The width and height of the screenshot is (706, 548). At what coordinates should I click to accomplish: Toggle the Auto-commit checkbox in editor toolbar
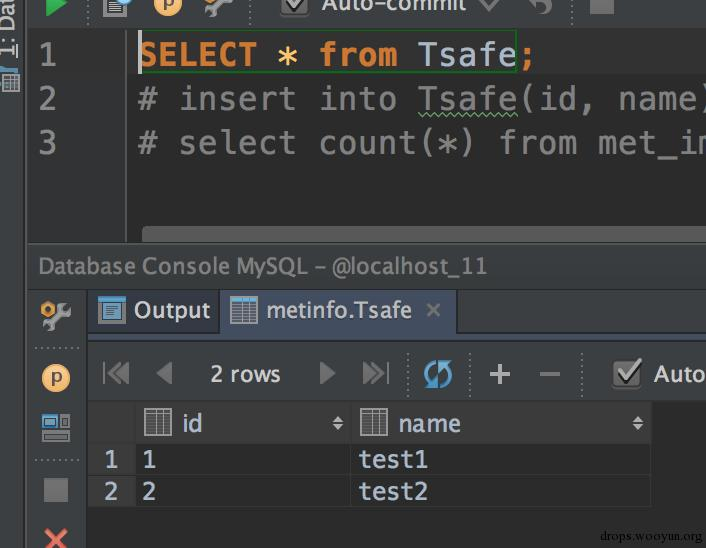coord(294,6)
